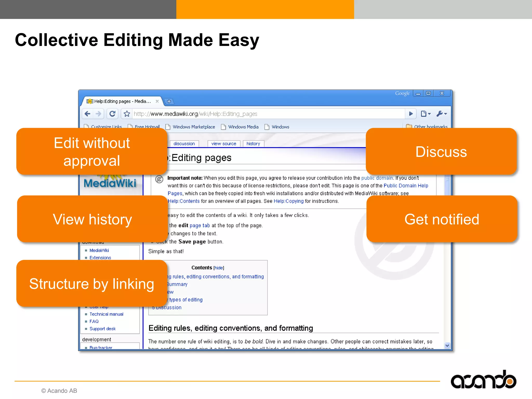Viewport: 532px width, 399px height.
Task: Open the page menu icon
Action: (425, 114)
